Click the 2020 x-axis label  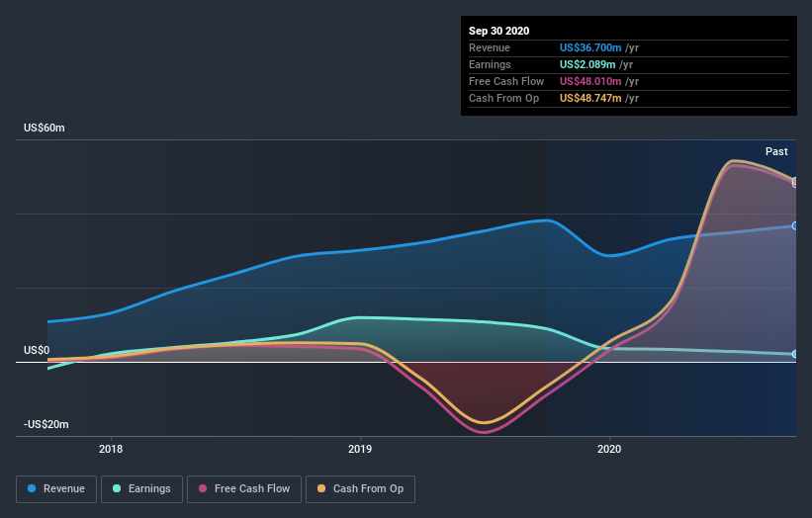point(609,449)
